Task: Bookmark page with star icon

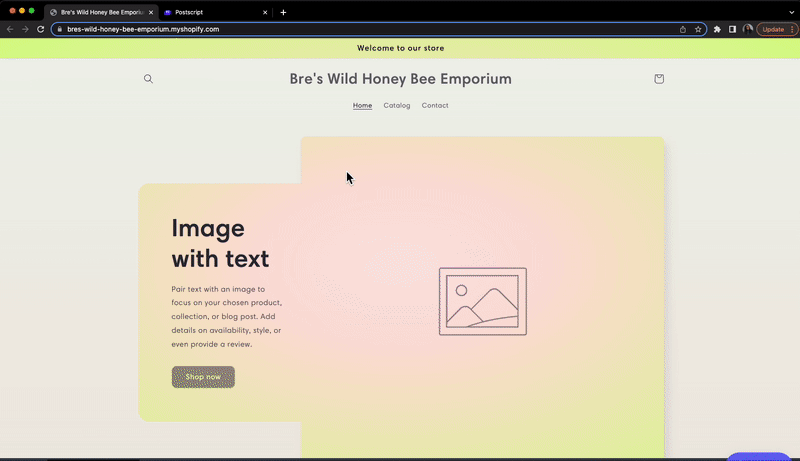Action: click(698, 29)
